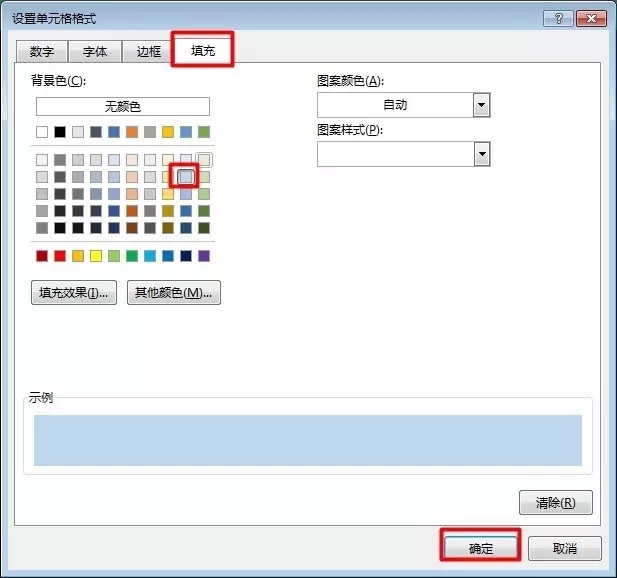This screenshot has width=617, height=578.
Task: Click the help question mark button
Action: tap(558, 19)
